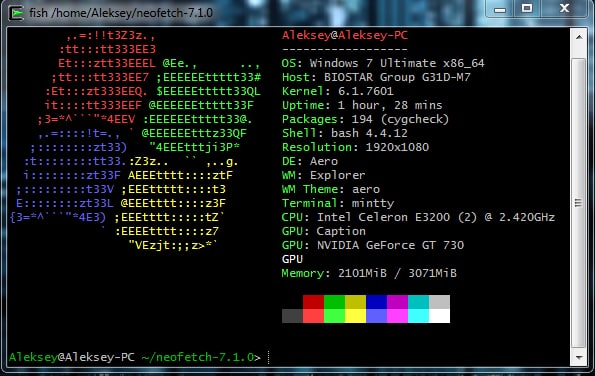595x376 pixels.
Task: Click the 'Kernel: 6.1.7601' line
Action: point(338,91)
